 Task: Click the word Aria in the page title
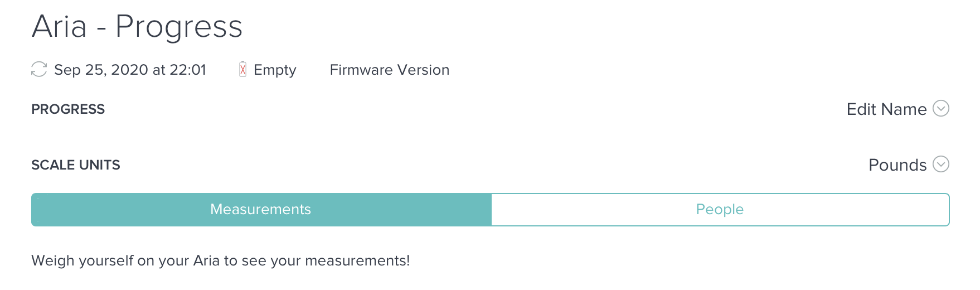[x=60, y=27]
